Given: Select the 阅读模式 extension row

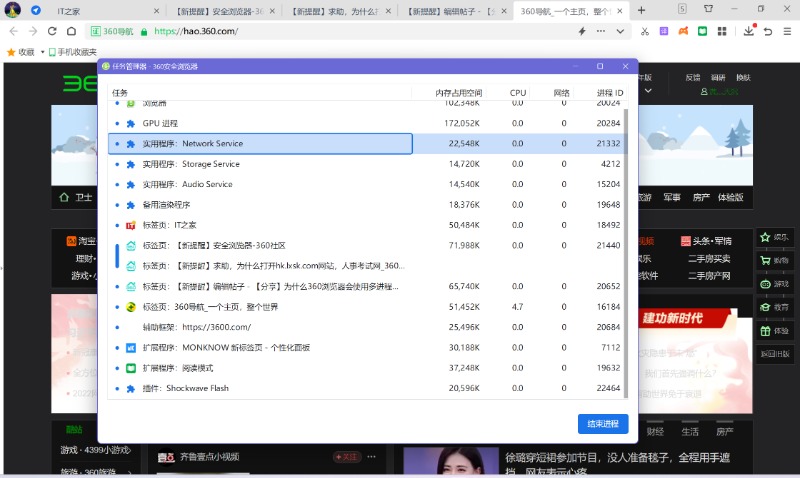Looking at the screenshot, I should [x=365, y=368].
